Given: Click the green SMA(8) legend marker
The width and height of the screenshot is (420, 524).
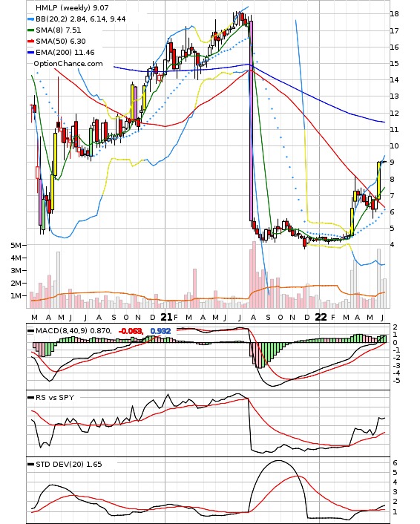Looking at the screenshot, I should coord(30,30).
